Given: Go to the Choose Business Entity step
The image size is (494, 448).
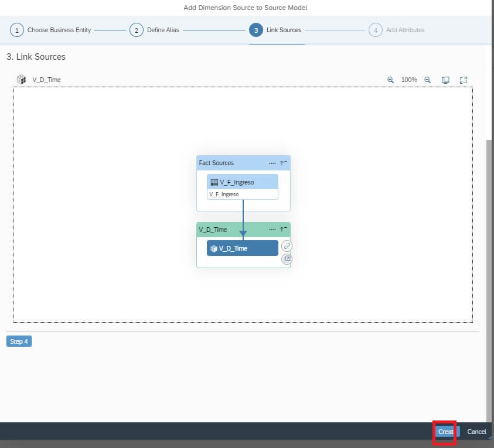Looking at the screenshot, I should coord(50,30).
